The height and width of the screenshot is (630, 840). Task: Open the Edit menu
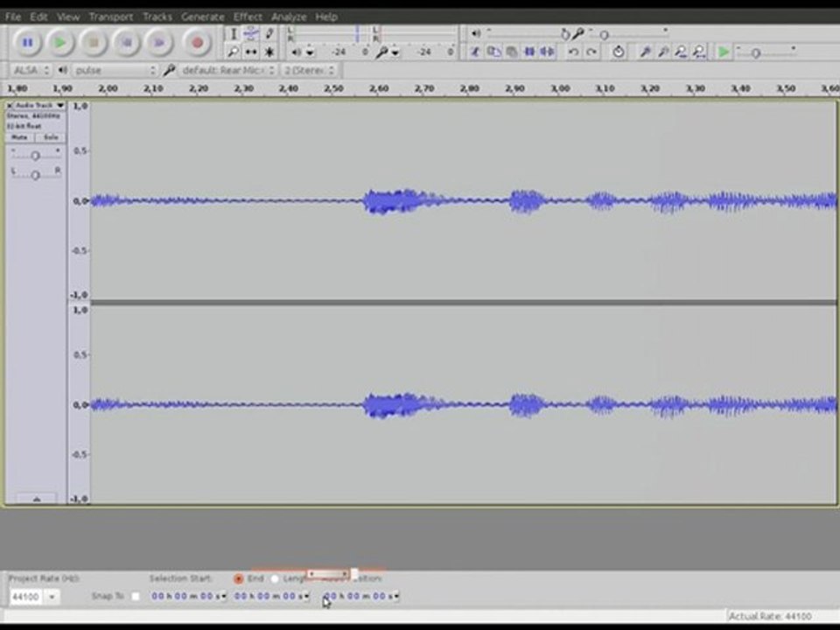click(x=38, y=17)
